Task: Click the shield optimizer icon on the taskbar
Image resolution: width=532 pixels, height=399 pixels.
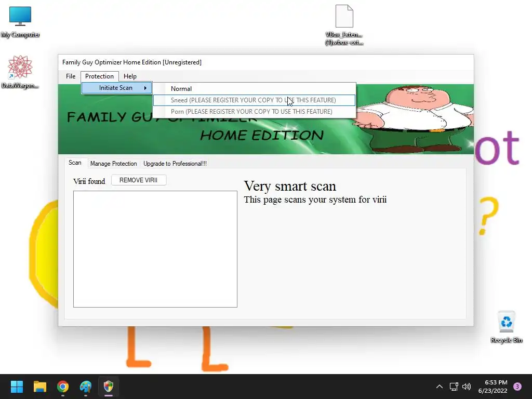Action: (109, 387)
